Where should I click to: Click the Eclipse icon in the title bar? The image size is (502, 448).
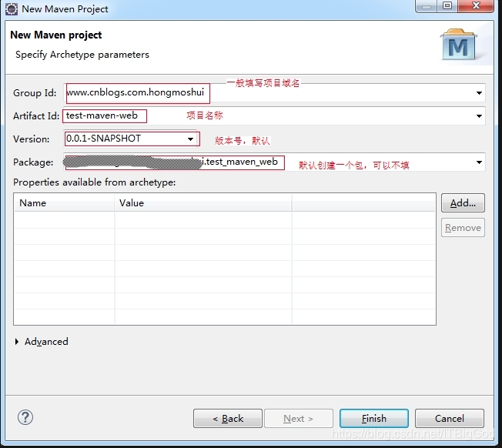[x=12, y=9]
